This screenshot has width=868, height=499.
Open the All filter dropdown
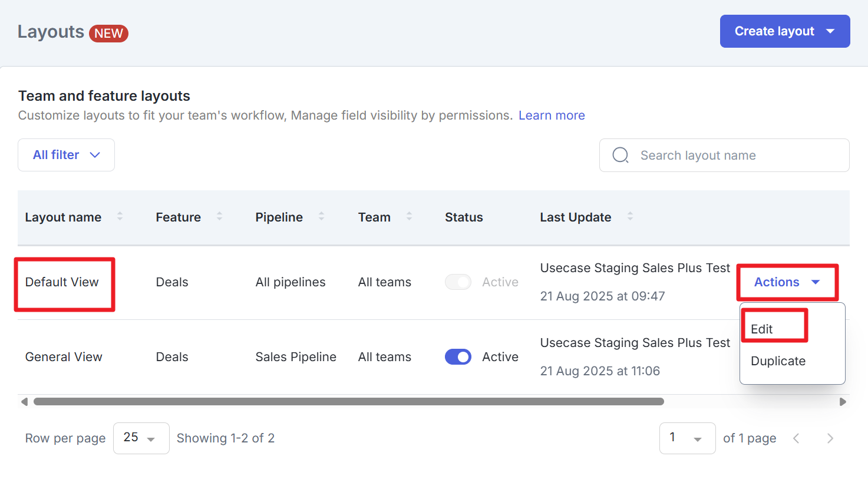click(65, 154)
